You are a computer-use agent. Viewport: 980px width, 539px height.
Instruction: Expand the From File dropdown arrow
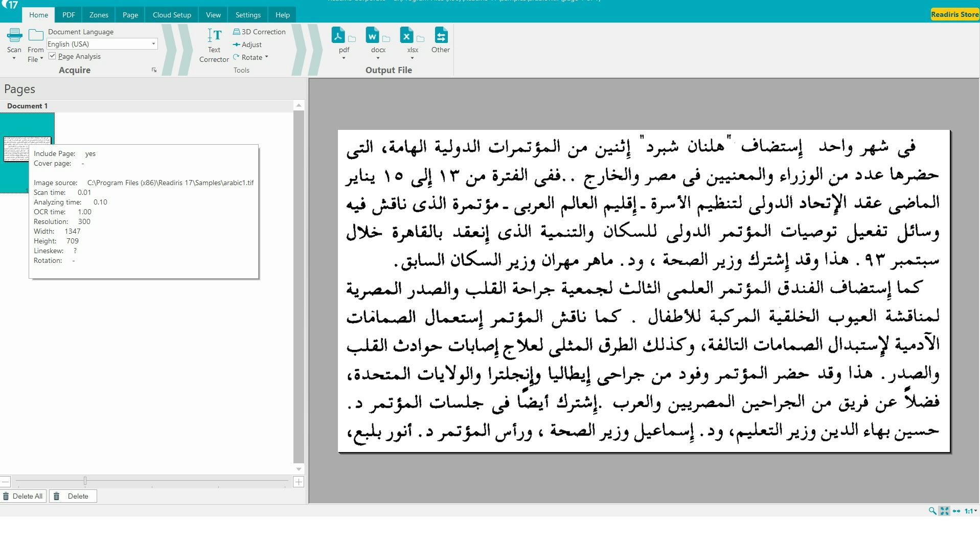click(41, 59)
